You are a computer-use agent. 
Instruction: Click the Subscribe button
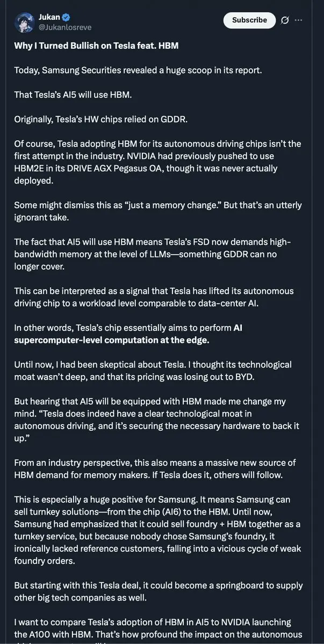[249, 20]
